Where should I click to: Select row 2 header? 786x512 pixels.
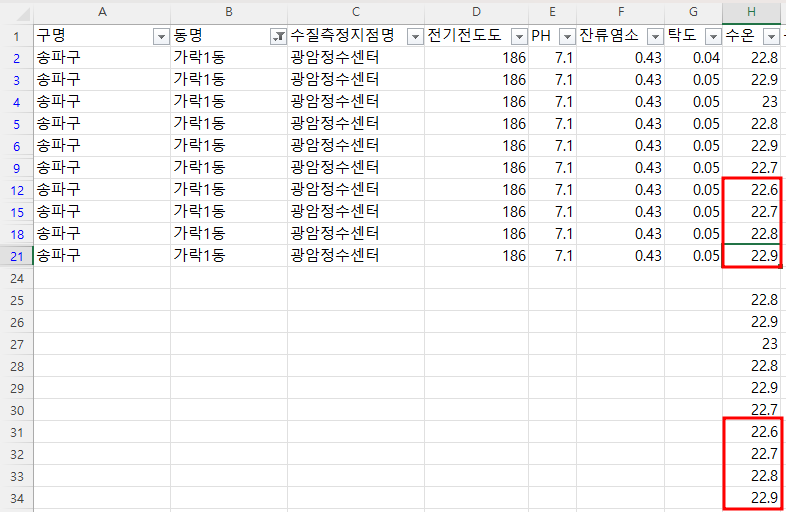click(x=17, y=58)
